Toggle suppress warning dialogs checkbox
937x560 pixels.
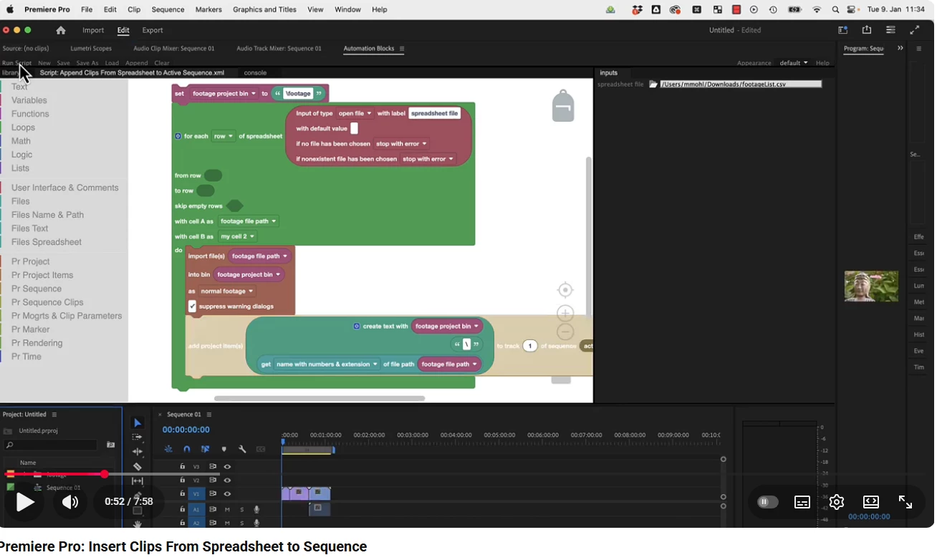[x=192, y=306]
